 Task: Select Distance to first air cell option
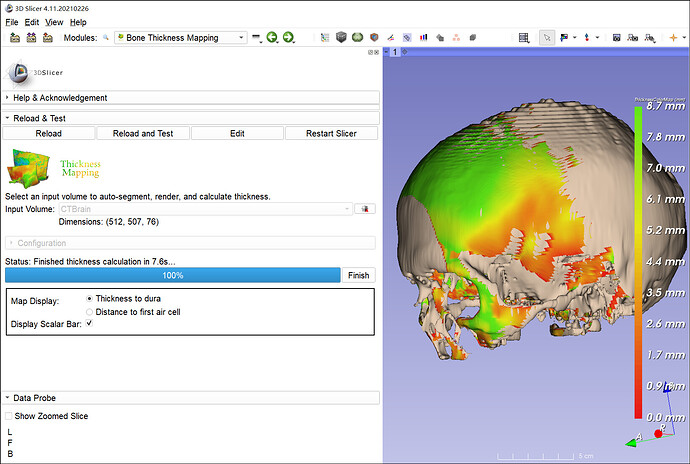[x=90, y=311]
